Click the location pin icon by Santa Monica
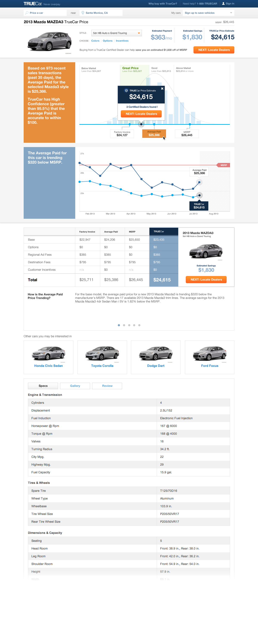 (83, 13)
